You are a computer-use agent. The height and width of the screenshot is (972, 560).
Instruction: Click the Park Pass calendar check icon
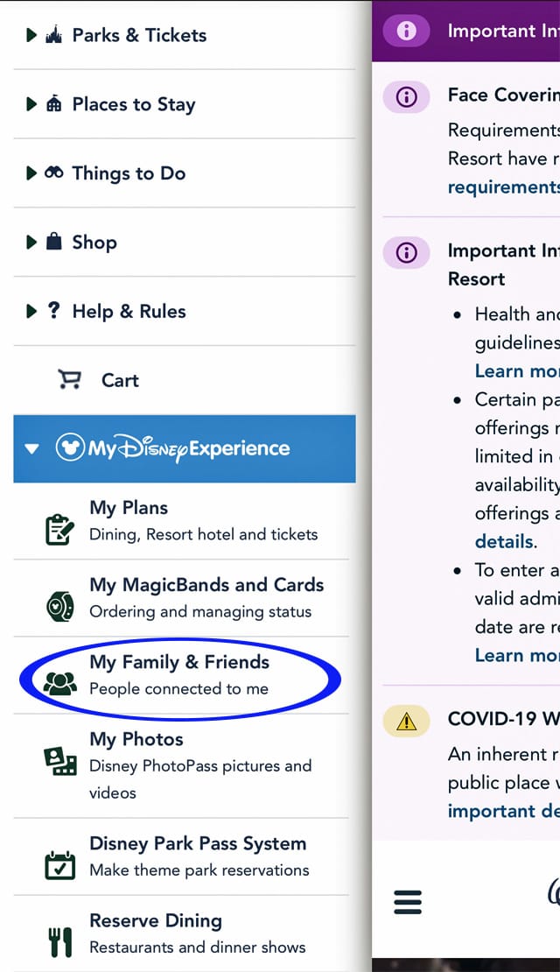tap(60, 865)
